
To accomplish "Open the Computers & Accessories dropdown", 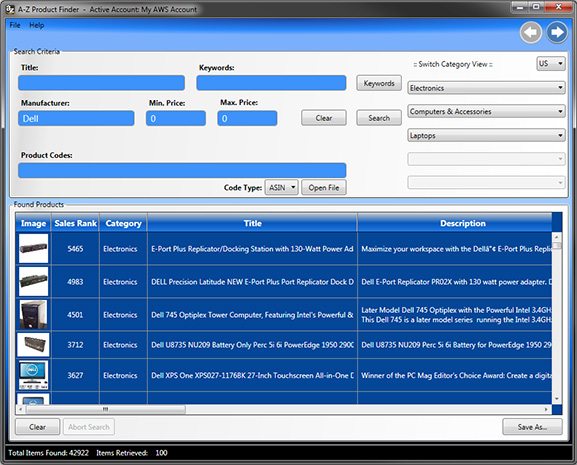I will [x=486, y=111].
